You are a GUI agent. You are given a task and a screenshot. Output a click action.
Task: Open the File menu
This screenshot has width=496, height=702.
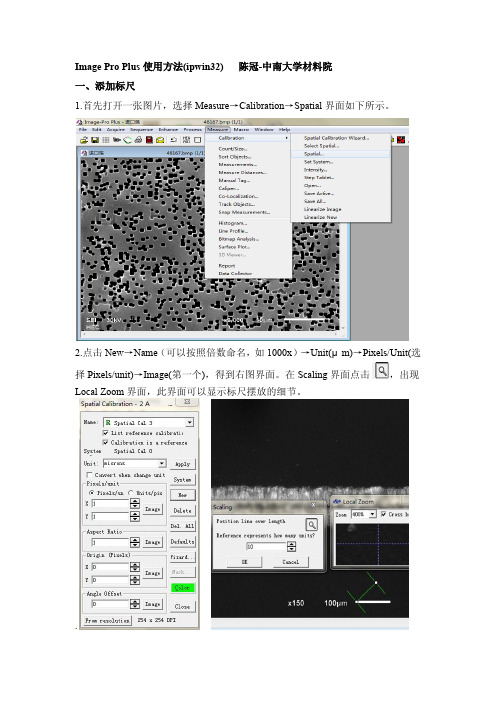click(x=83, y=129)
